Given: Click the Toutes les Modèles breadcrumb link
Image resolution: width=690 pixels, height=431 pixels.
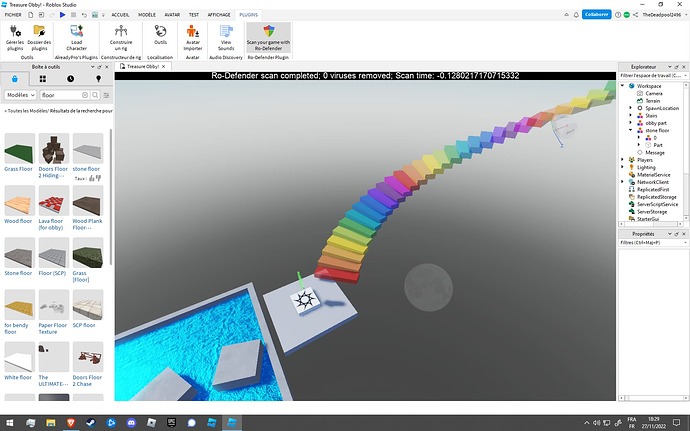Looking at the screenshot, I should [x=27, y=111].
